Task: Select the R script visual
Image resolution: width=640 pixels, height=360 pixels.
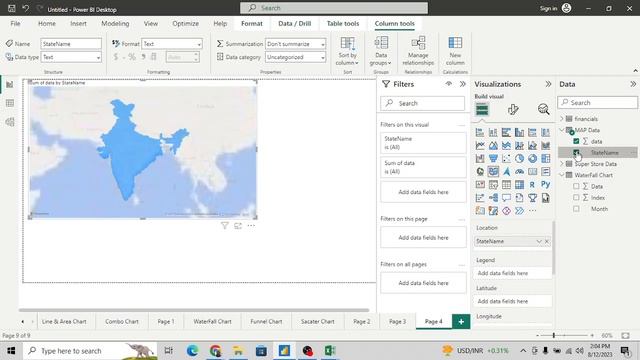Action: pos(532,184)
